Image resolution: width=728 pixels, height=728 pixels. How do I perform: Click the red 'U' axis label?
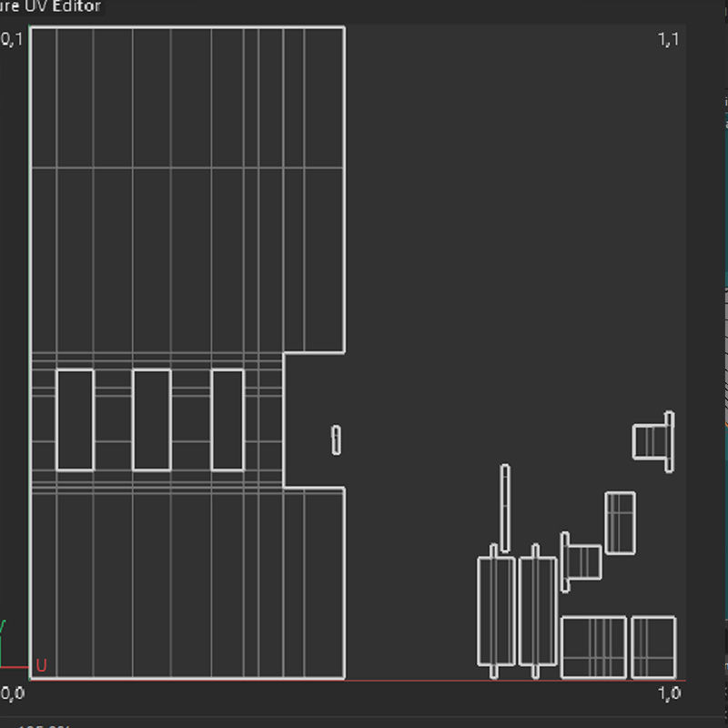click(x=41, y=665)
